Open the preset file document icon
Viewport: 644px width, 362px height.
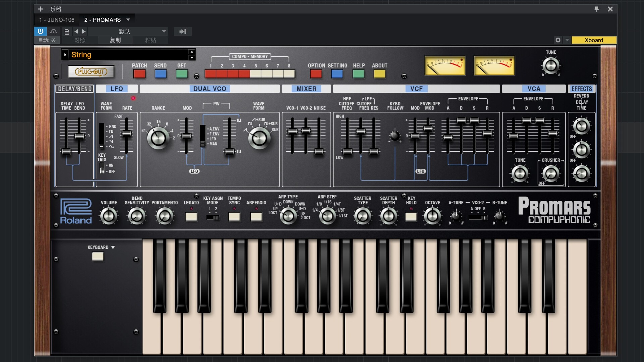[67, 32]
